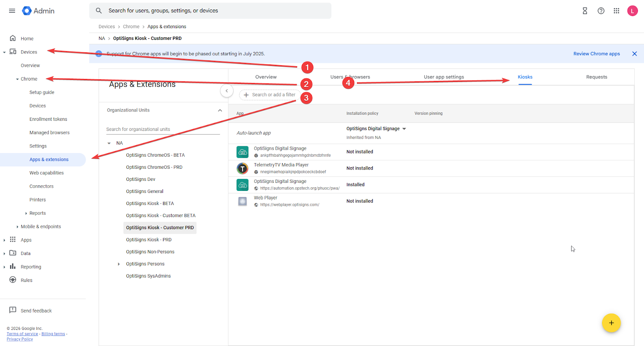
Task: Expand the Reporting sidebar section arrow
Action: point(4,267)
